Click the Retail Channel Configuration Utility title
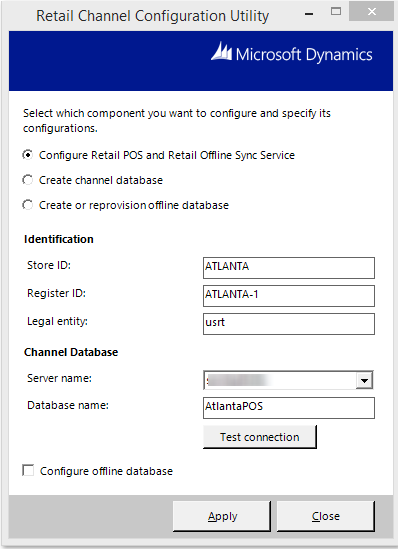 click(x=153, y=16)
